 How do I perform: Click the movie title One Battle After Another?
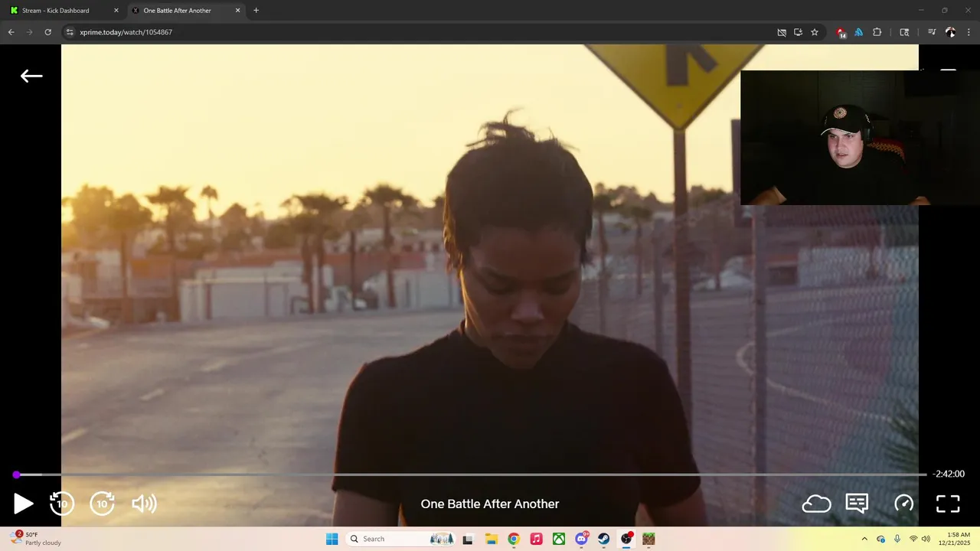coord(490,504)
